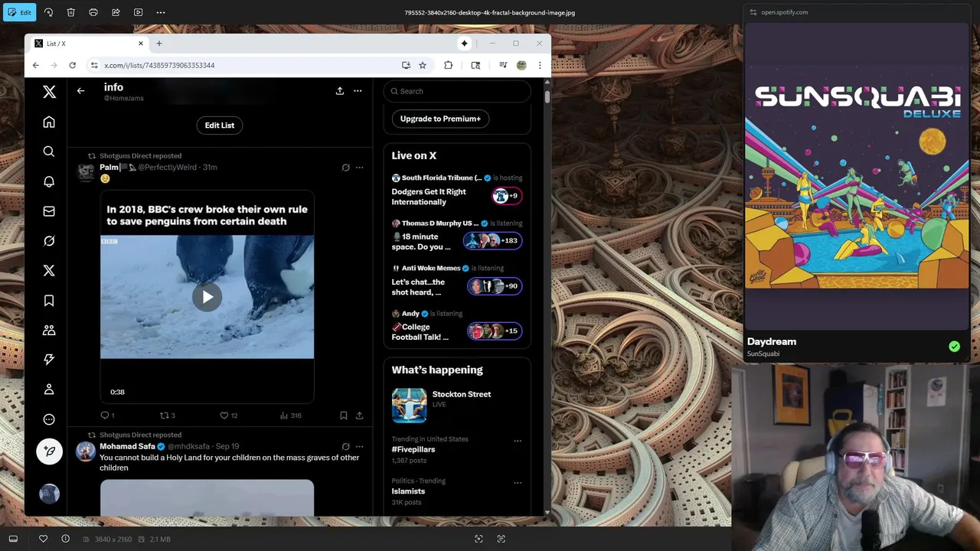Viewport: 980px width, 551px height.
Task: Start slideshow from Photos toolbar
Action: point(138,12)
